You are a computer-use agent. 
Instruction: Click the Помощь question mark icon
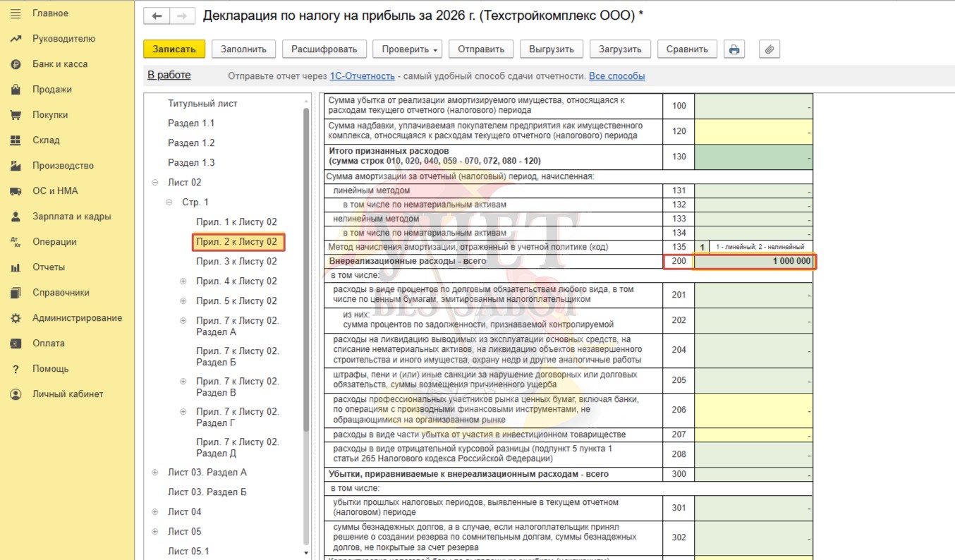click(x=16, y=369)
